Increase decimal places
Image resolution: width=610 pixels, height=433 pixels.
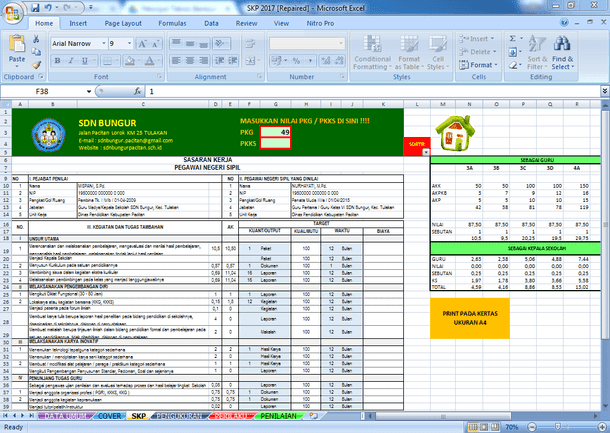point(326,61)
